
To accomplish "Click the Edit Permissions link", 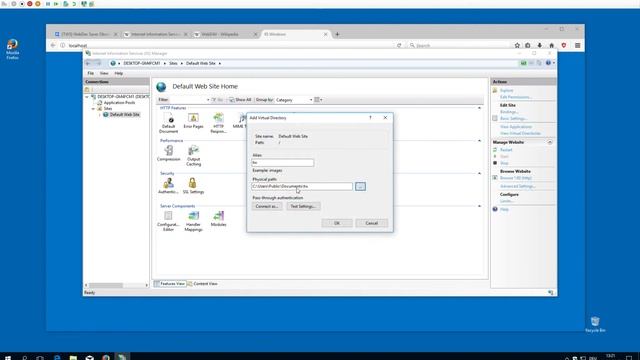I will click(516, 97).
